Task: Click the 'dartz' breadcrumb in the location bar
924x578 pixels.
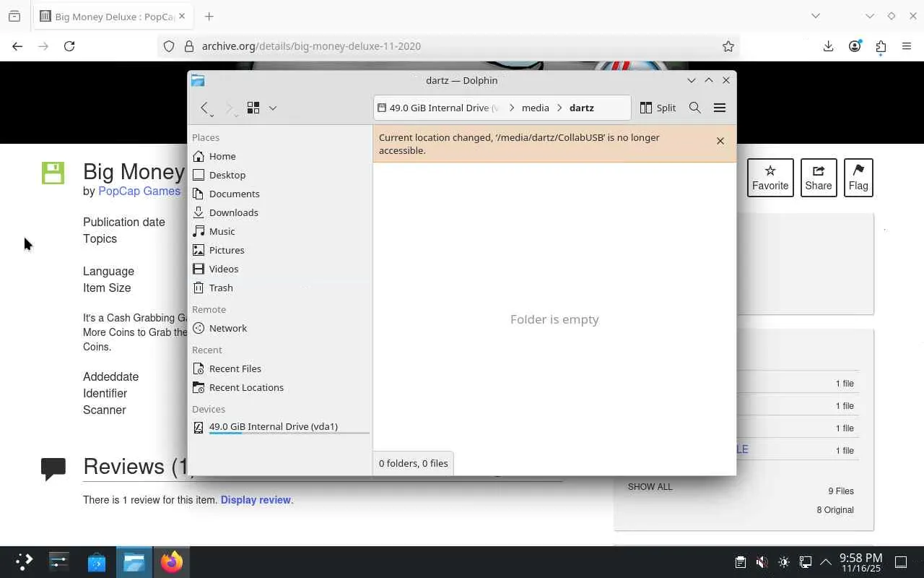Action: pos(582,108)
